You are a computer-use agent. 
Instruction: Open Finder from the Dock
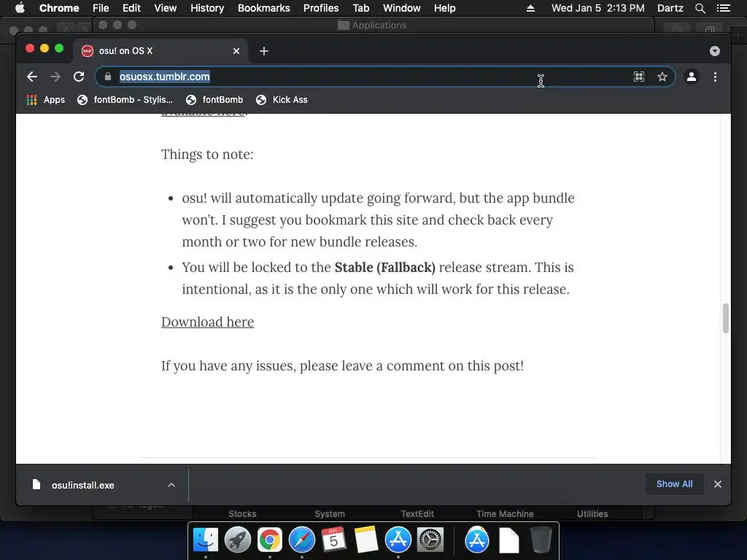(206, 540)
